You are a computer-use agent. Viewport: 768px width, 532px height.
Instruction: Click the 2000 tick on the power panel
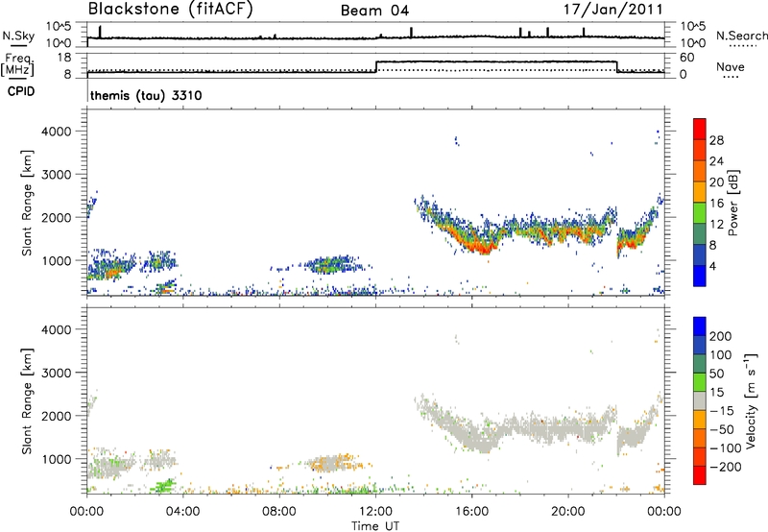[x=56, y=217]
